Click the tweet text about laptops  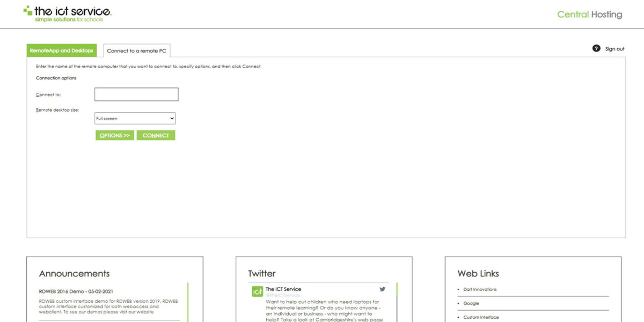(323, 310)
